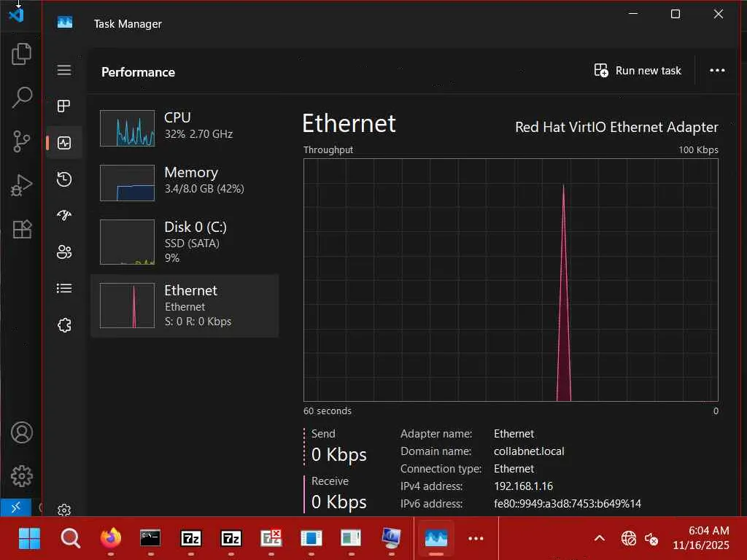The width and height of the screenshot is (747, 560).
Task: Expand hidden system tray icons chevron
Action: coord(600,539)
